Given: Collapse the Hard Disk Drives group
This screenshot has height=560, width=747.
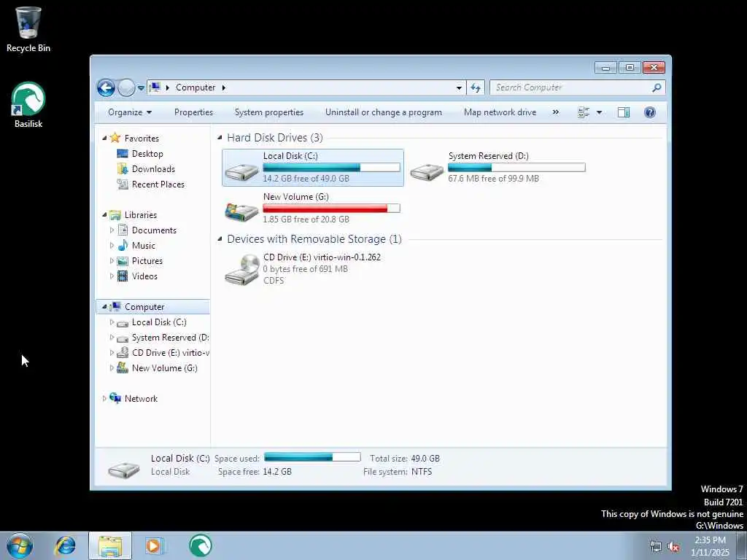Looking at the screenshot, I should click(x=220, y=138).
